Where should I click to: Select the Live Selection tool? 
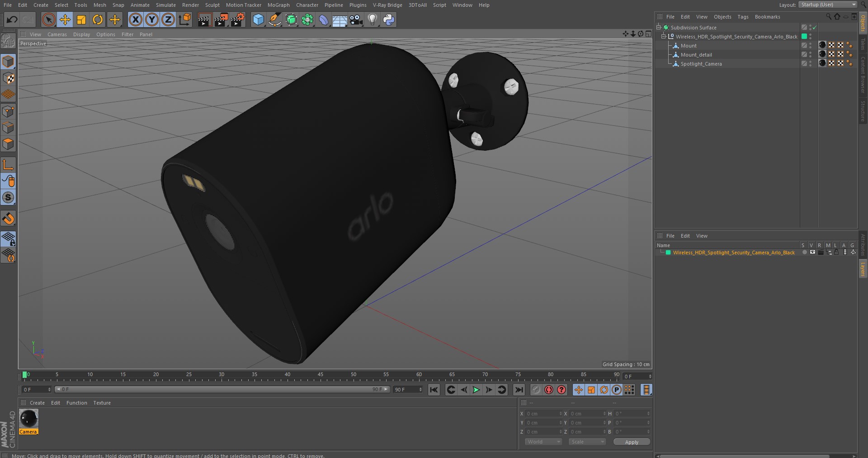coord(48,19)
